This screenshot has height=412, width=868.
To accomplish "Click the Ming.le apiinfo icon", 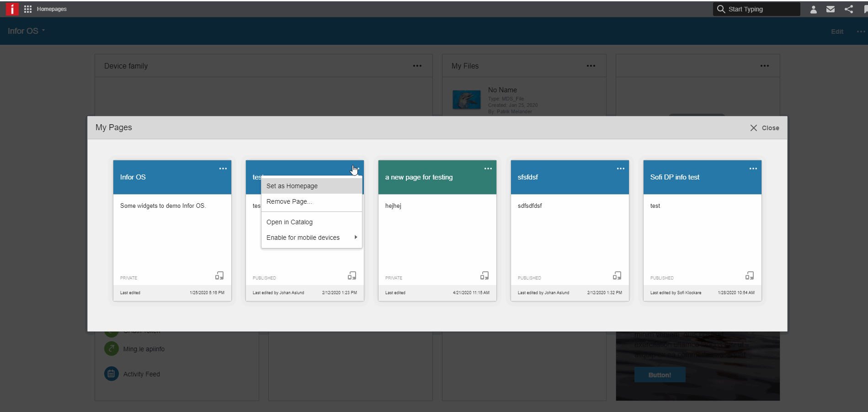I will coord(111,349).
